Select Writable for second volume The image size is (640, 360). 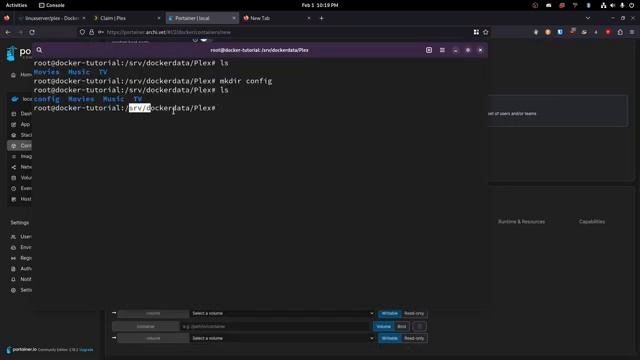pyautogui.click(x=389, y=338)
